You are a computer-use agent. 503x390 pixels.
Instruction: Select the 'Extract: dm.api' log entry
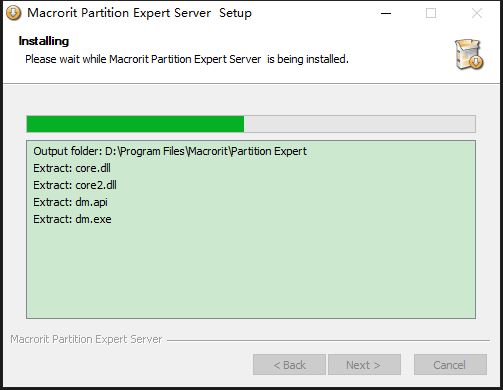(x=70, y=202)
